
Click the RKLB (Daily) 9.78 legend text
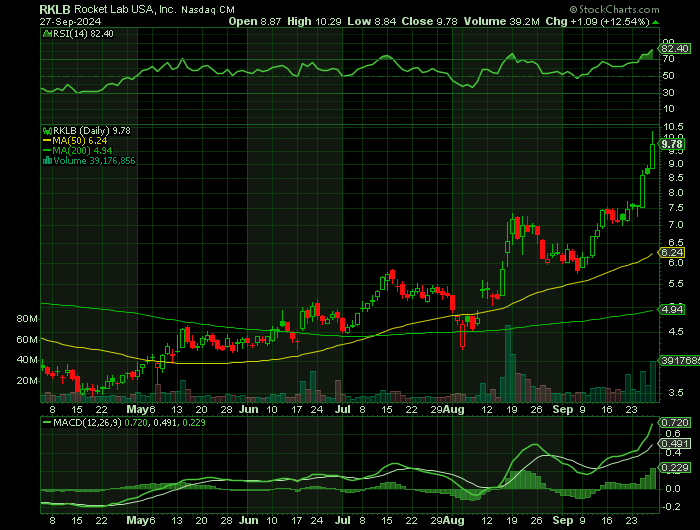coord(92,131)
